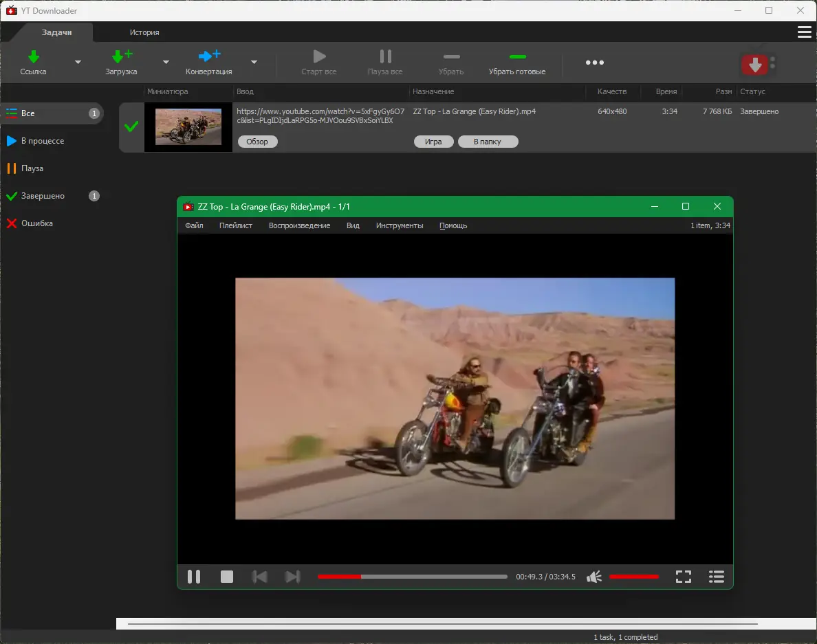Open the Воспроизведение menu in player
The image size is (817, 644).
pos(299,225)
